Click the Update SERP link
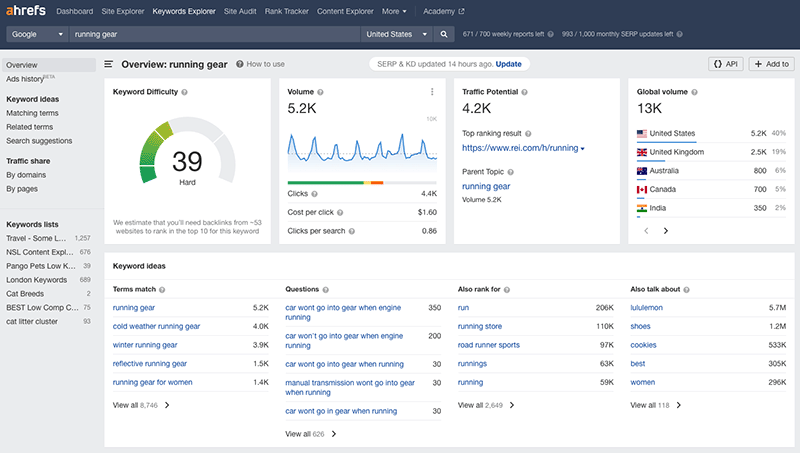Viewport: 800px width, 453px height. coord(508,64)
